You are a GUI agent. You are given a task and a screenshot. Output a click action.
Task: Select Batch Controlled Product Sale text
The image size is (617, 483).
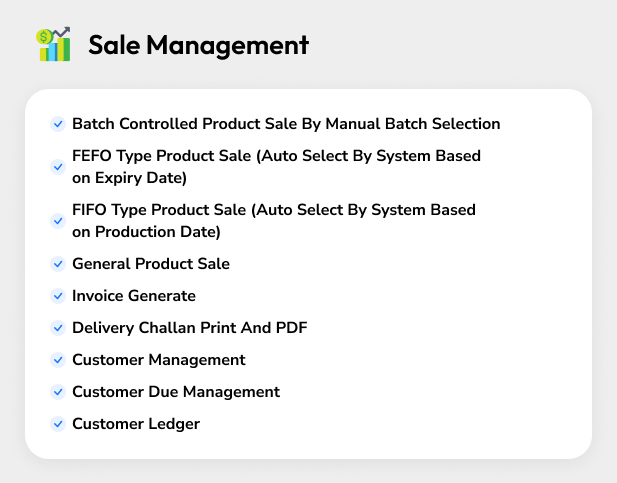coord(286,124)
